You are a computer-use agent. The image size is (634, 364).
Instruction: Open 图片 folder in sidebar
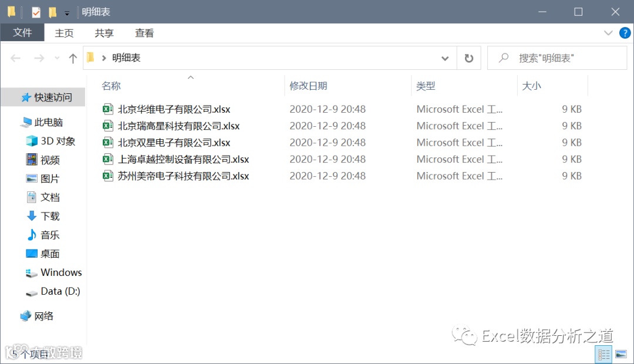(50, 178)
